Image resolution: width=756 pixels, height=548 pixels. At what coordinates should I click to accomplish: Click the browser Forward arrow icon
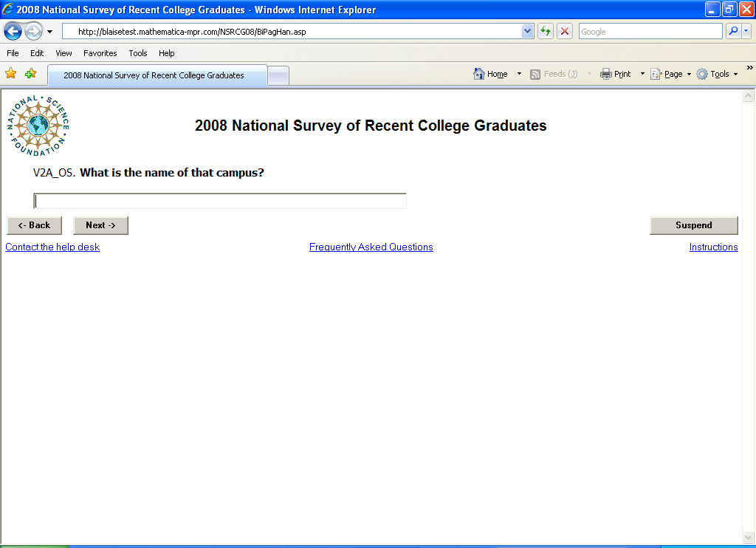33,32
